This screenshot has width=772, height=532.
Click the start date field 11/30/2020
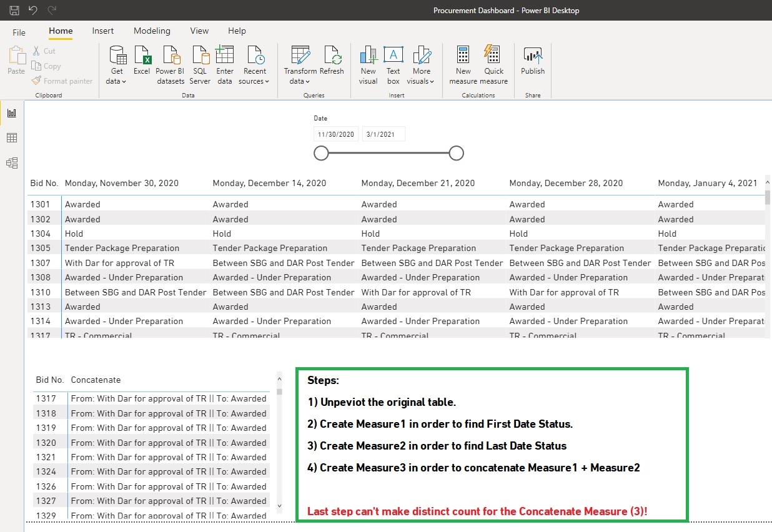pos(336,134)
